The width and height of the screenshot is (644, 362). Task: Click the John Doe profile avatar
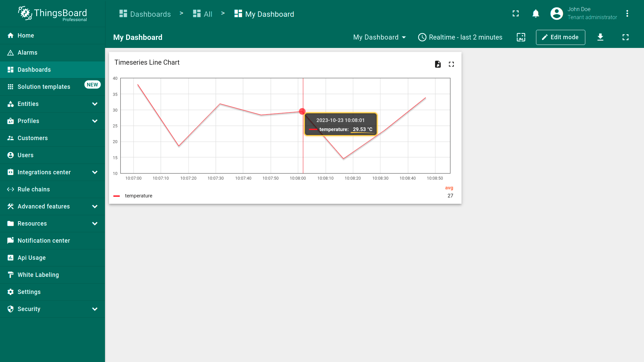pos(556,14)
